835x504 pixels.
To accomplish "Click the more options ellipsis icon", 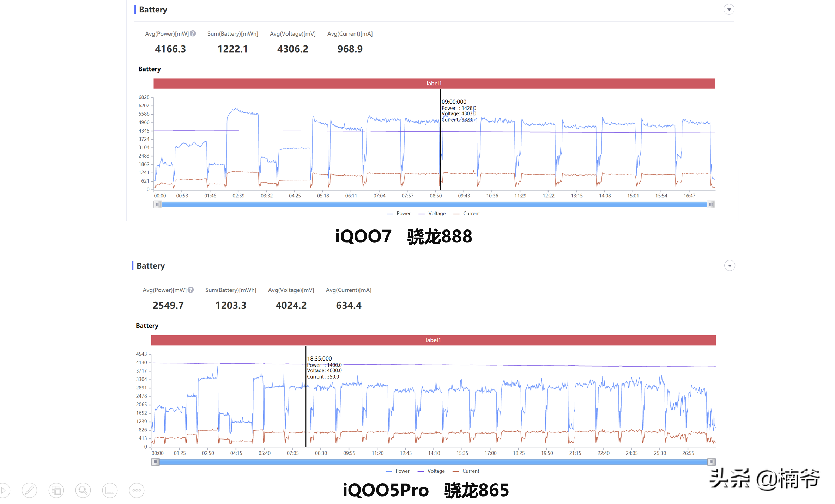I will pyautogui.click(x=137, y=490).
